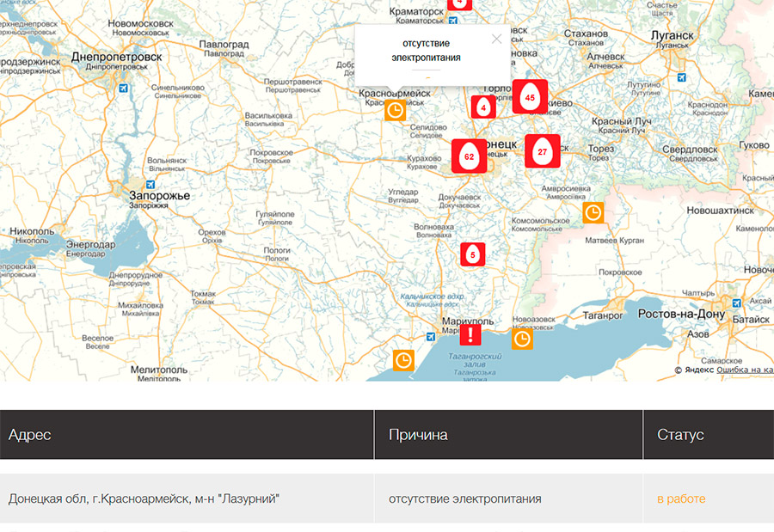This screenshot has width=774, height=532.
Task: Open the red cluster marker labeled 45
Action: (x=530, y=97)
